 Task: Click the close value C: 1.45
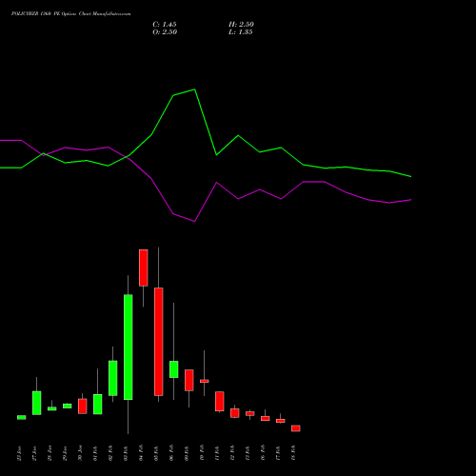tap(165, 25)
